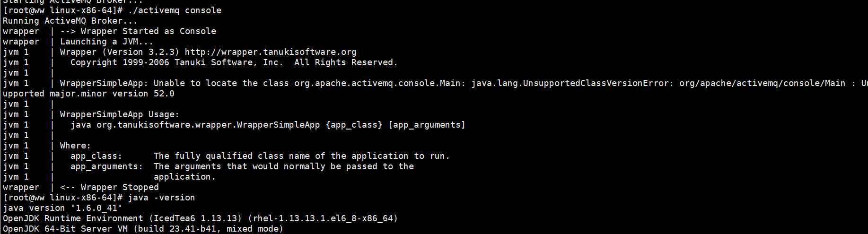Click the 'java -version' command text
This screenshot has height=234, width=868.
coord(161,198)
